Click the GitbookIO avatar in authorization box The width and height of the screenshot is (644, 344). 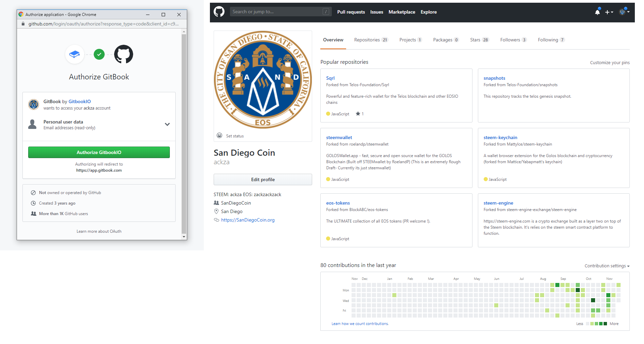point(34,104)
